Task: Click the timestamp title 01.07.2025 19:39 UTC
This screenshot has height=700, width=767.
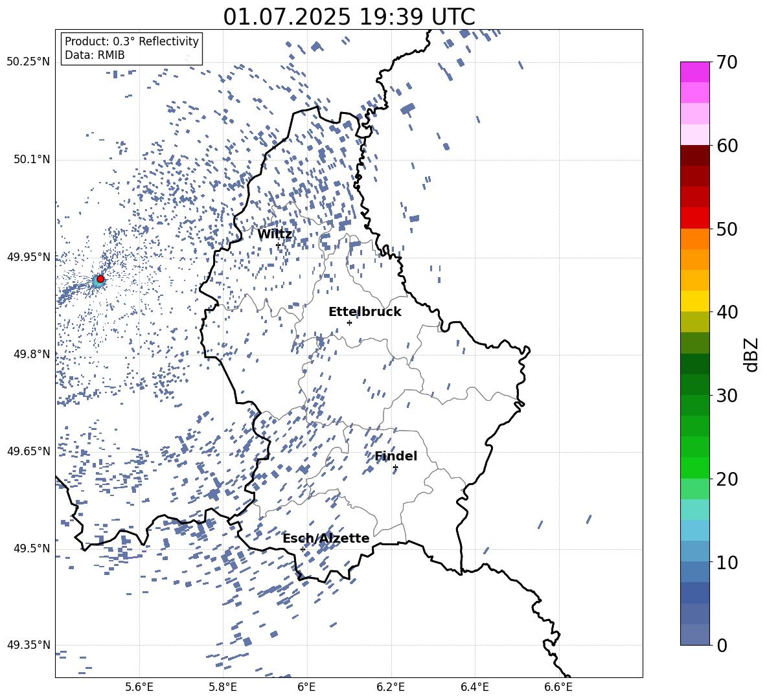Action: coord(349,17)
